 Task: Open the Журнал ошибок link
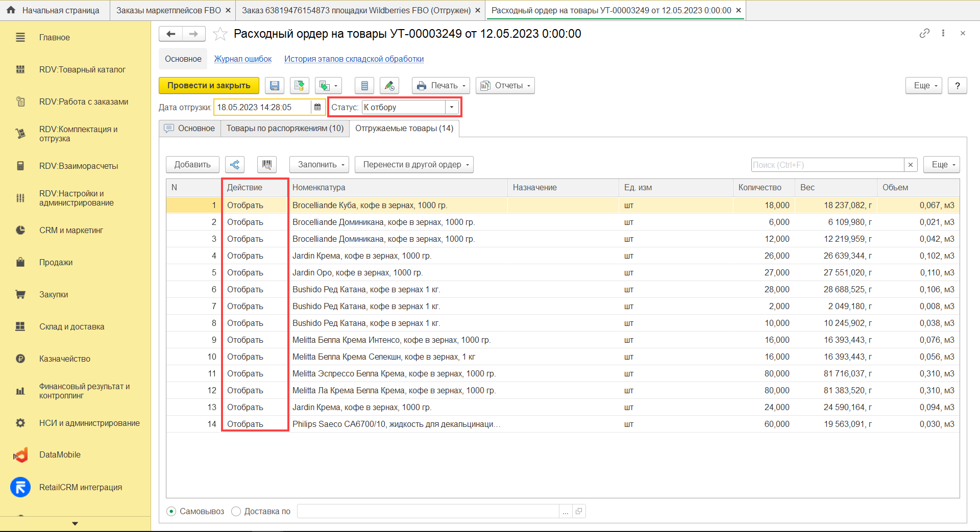tap(243, 59)
